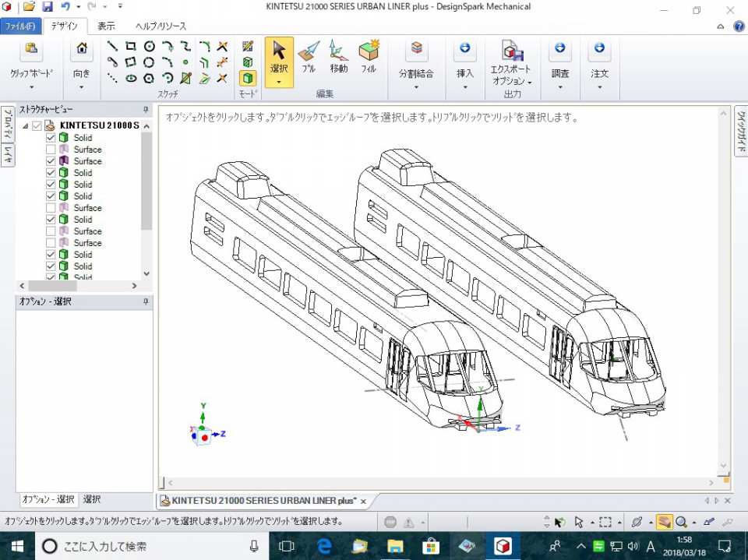Click the Open folder icon in title bar

tap(29, 7)
